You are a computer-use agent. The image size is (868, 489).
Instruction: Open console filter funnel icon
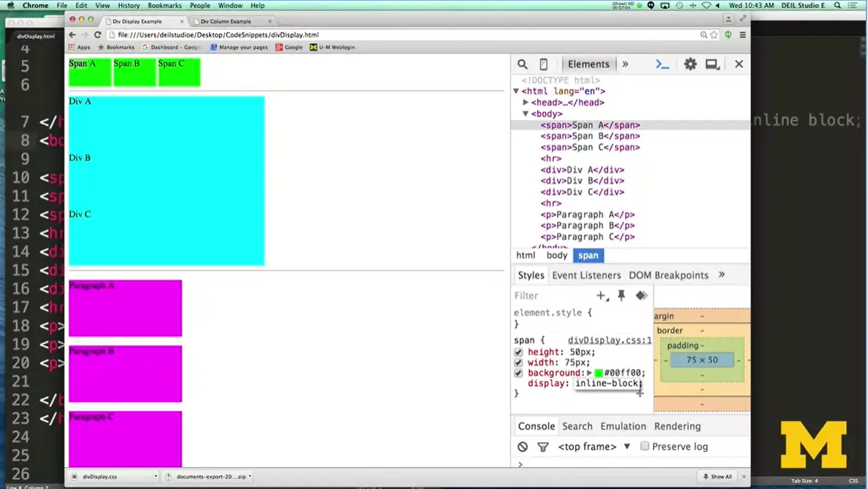click(x=542, y=447)
